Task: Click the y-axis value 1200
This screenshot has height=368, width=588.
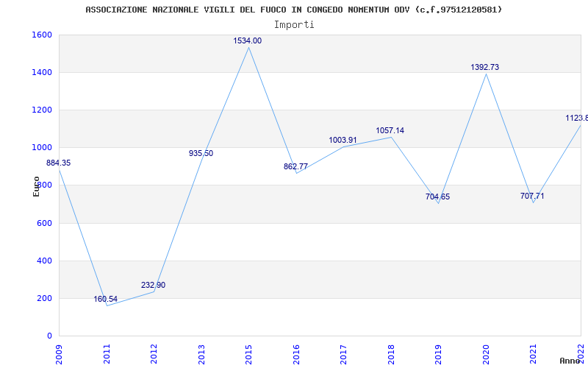Action: click(x=42, y=110)
